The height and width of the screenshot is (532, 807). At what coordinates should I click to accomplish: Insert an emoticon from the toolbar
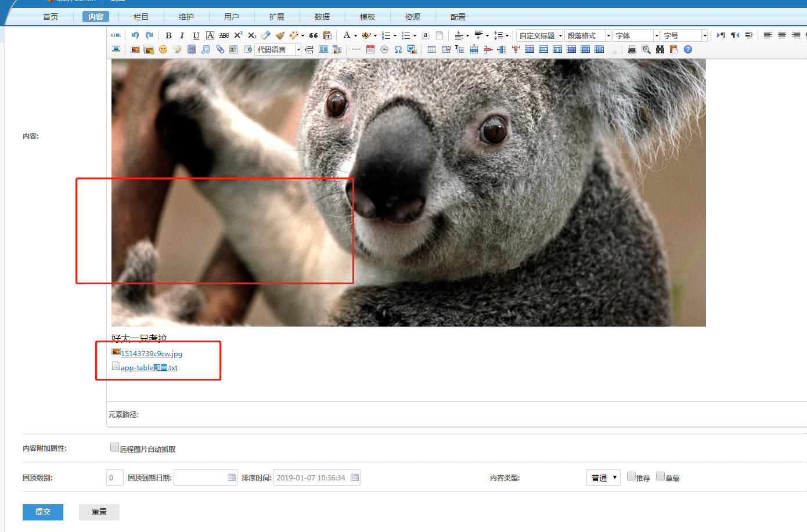163,49
